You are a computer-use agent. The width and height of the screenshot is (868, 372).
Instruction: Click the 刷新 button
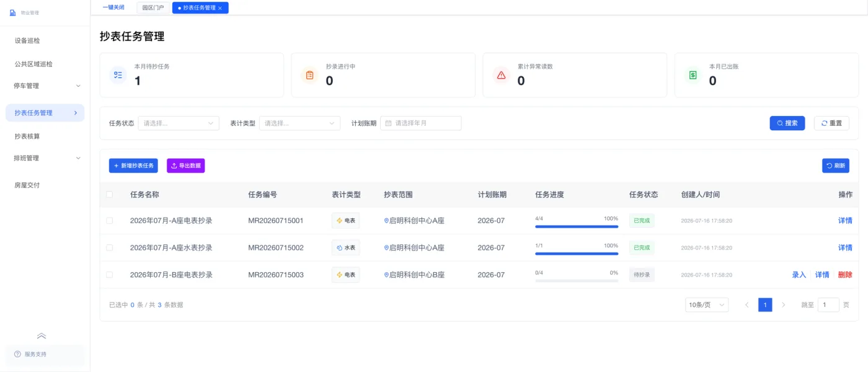click(x=836, y=166)
